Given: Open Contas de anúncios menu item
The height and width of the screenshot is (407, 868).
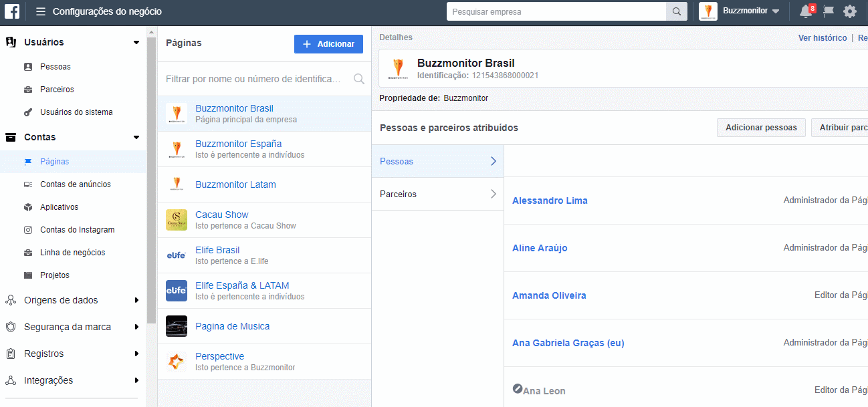Looking at the screenshot, I should 75,184.
